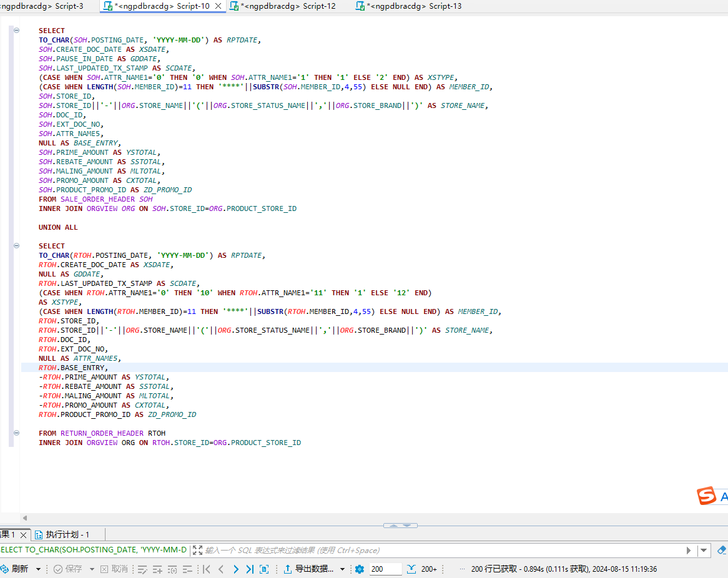Open result set settings gear icon
This screenshot has width=728, height=578.
360,569
